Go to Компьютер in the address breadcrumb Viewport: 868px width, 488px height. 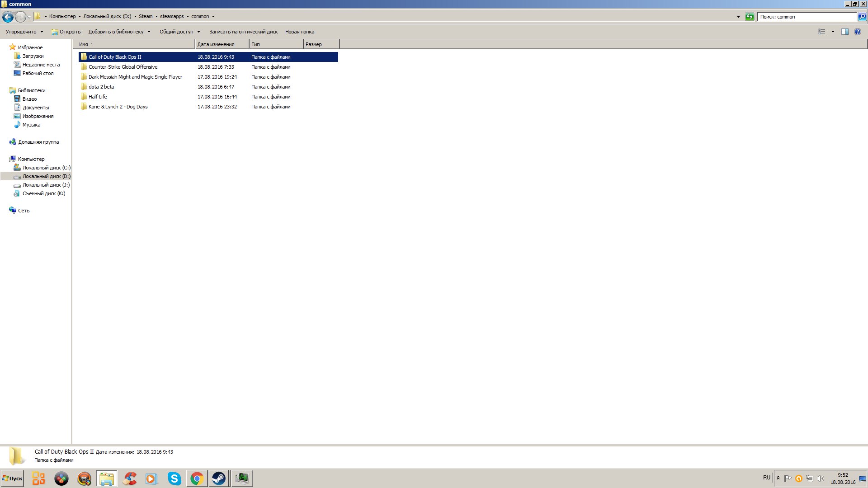[x=62, y=16]
